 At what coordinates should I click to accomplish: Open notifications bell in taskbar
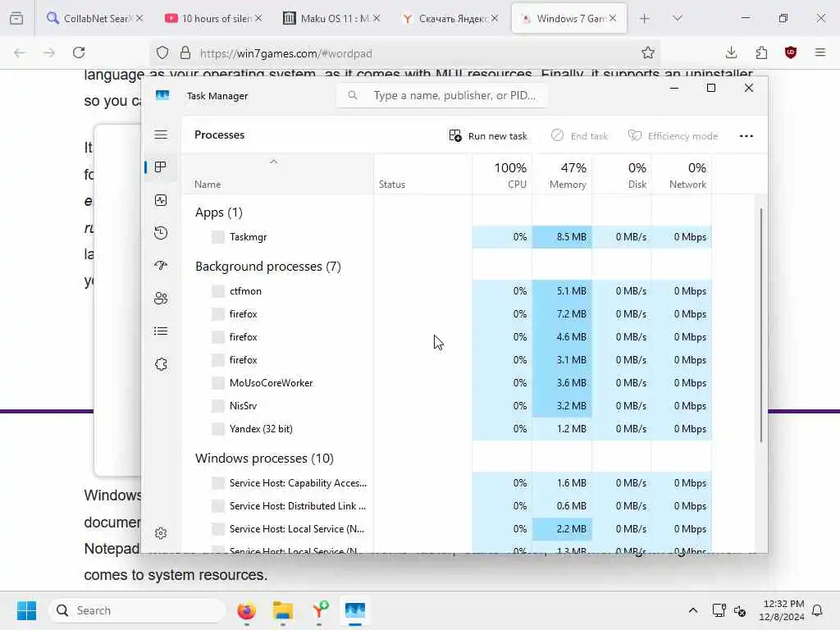[x=818, y=610]
